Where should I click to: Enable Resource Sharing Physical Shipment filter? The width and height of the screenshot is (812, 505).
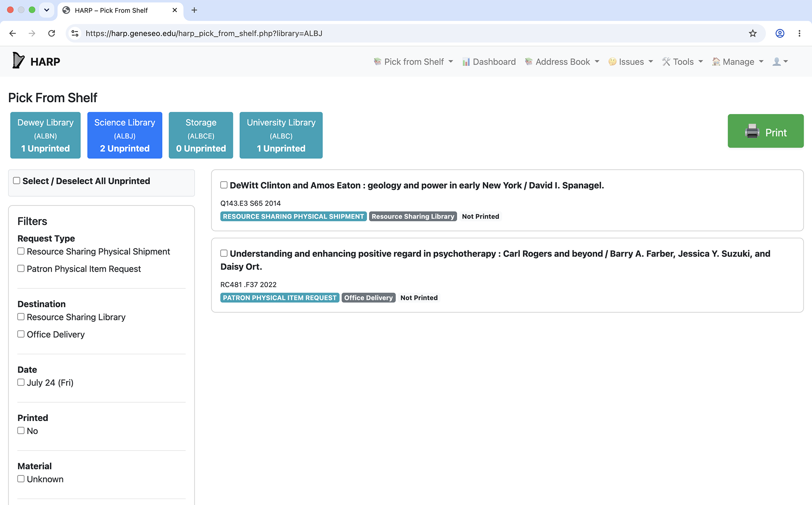click(x=21, y=251)
